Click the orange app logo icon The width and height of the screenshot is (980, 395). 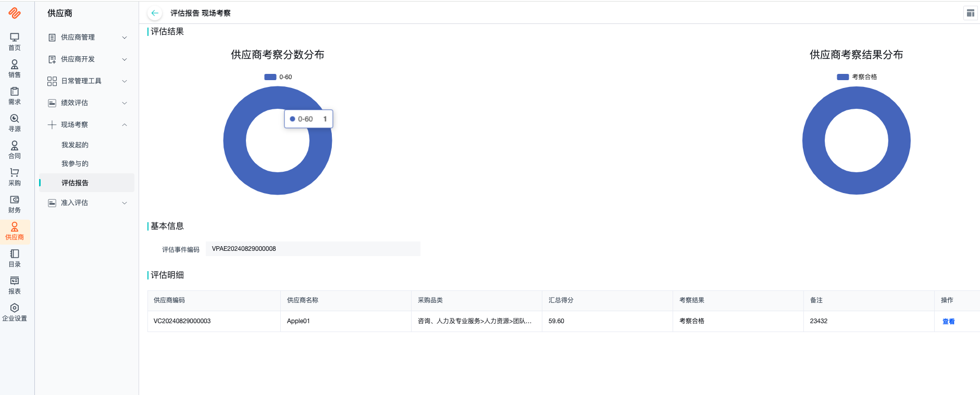pos(15,13)
